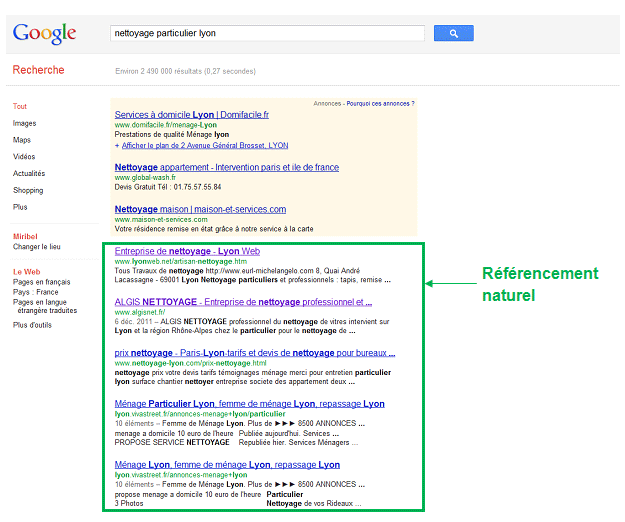Image resolution: width=625 pixels, height=522 pixels.
Task: Select the 'Tout' search filter
Action: (20, 106)
